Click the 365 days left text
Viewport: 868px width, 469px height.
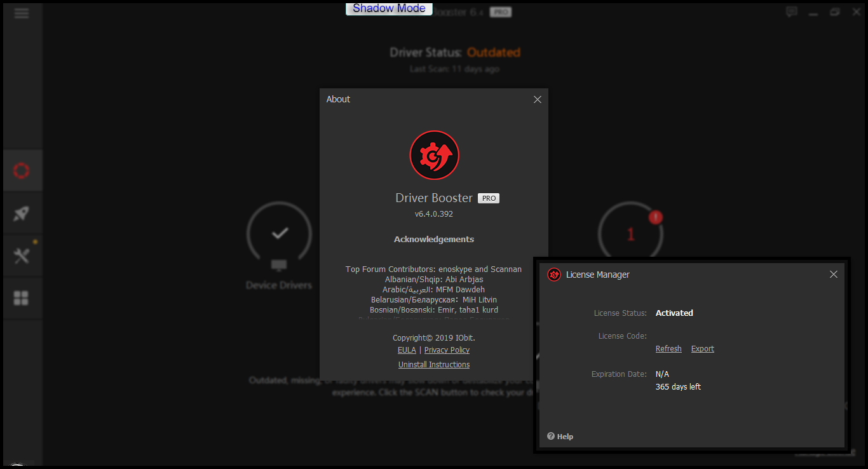[678, 387]
